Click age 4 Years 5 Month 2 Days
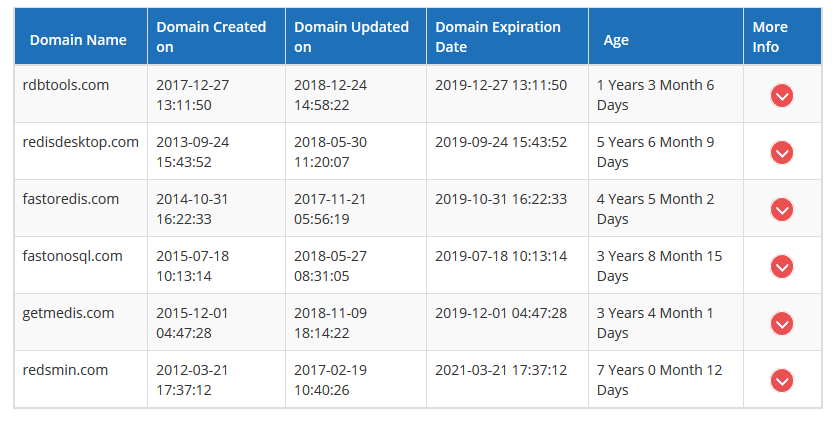Viewport: 838px width, 439px height. tap(655, 209)
